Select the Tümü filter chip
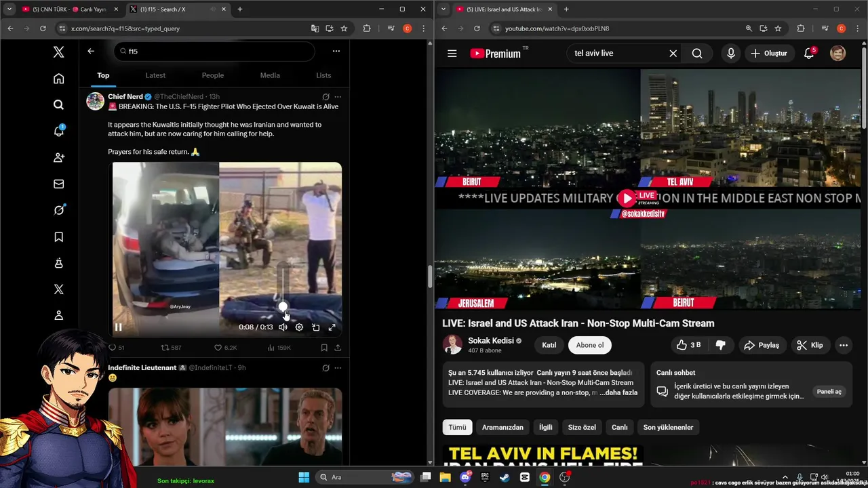Screen dimensions: 868x488 pyautogui.click(x=458, y=427)
